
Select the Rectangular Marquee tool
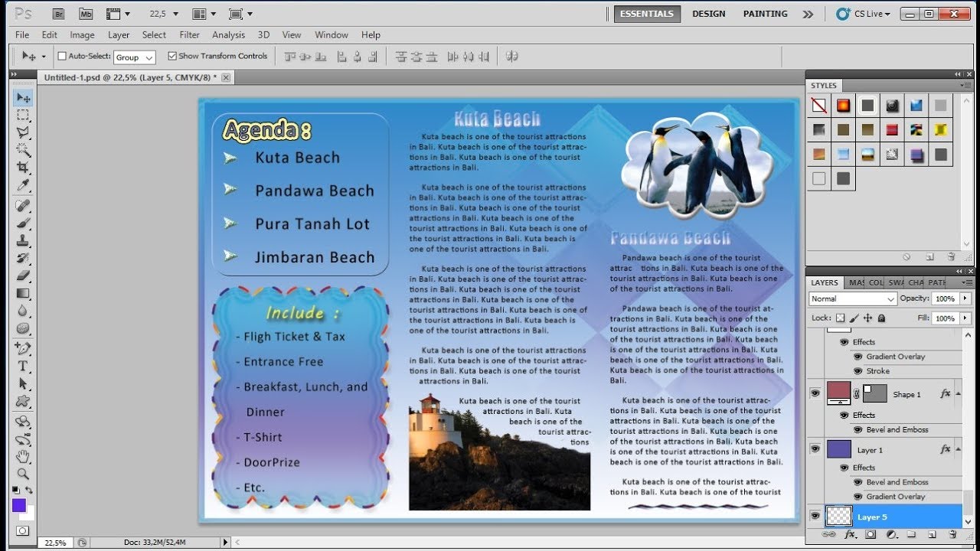[x=23, y=116]
